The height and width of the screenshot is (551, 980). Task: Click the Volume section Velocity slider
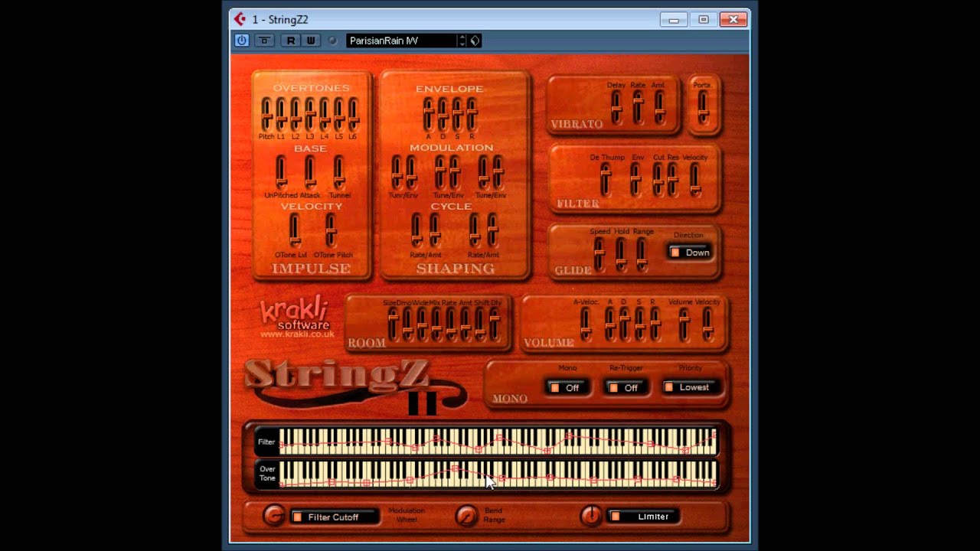pos(707,324)
